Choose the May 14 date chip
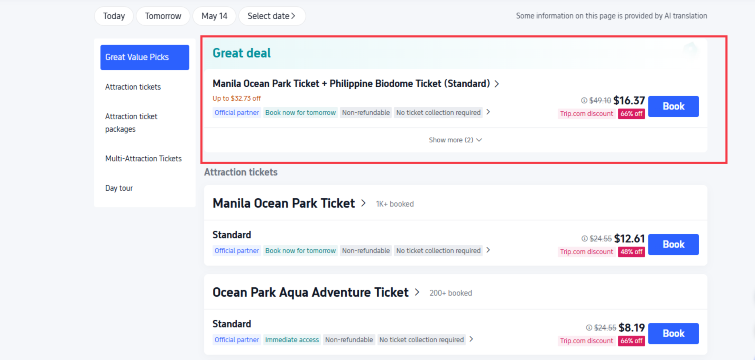The image size is (755, 360). pos(214,16)
